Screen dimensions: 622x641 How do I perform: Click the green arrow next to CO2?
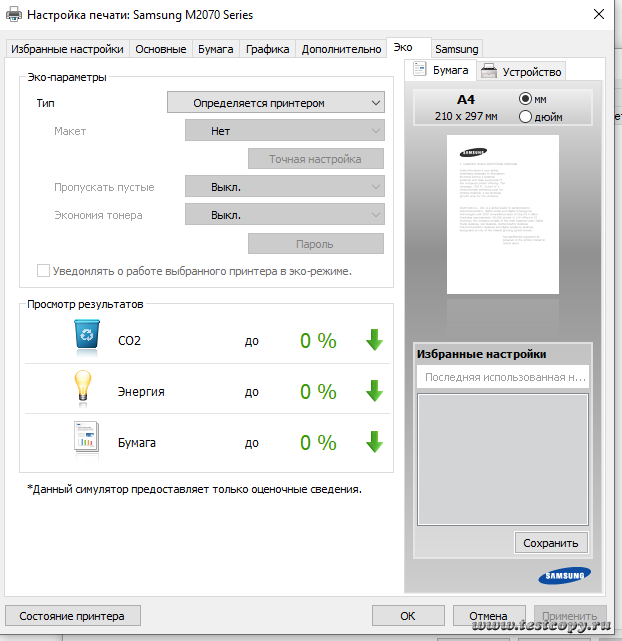[374, 340]
